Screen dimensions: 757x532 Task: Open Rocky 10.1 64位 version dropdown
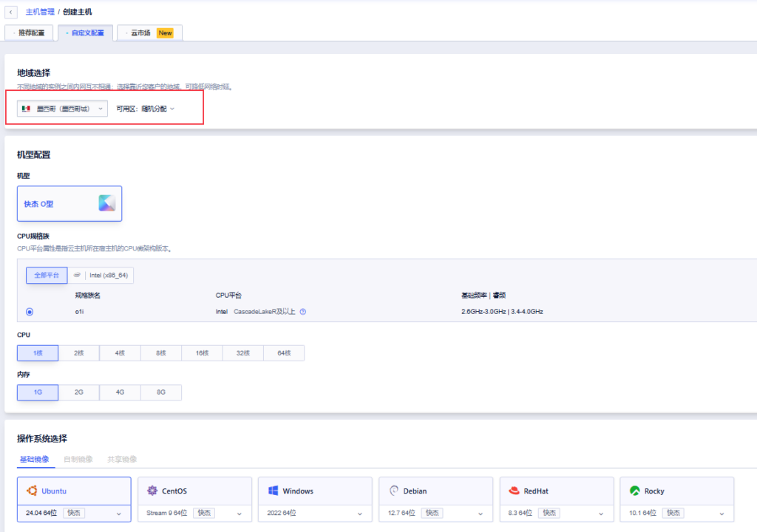[x=677, y=514]
